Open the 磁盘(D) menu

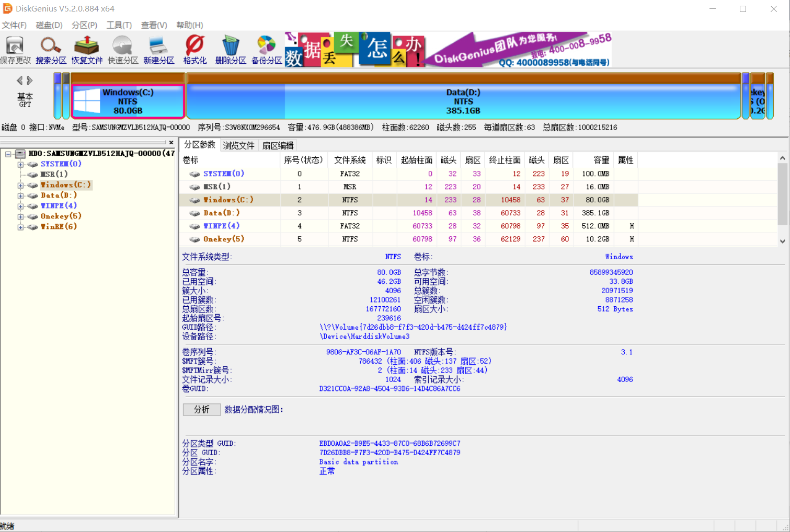pos(49,25)
